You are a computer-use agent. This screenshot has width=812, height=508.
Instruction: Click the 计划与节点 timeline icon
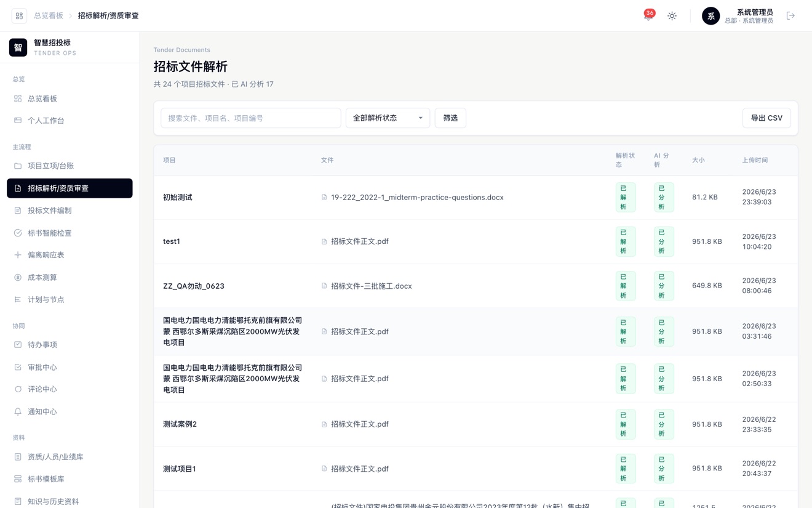[18, 300]
